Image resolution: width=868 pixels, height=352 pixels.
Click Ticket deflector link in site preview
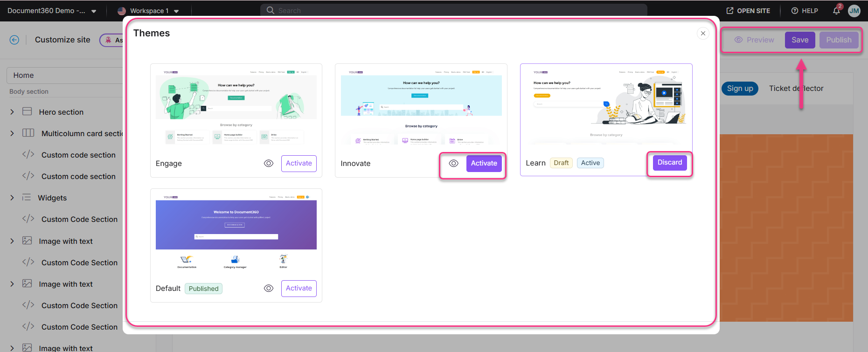click(796, 88)
